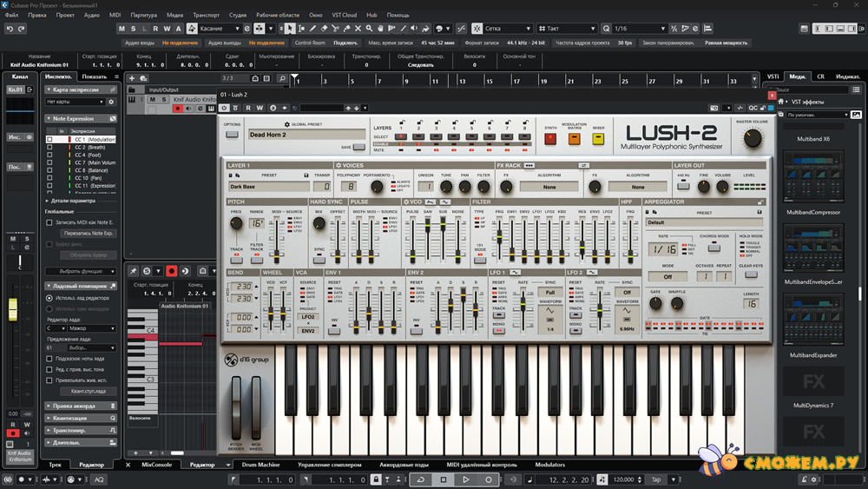
Task: Expand the Транспонир. inspector section
Action: click(81, 430)
